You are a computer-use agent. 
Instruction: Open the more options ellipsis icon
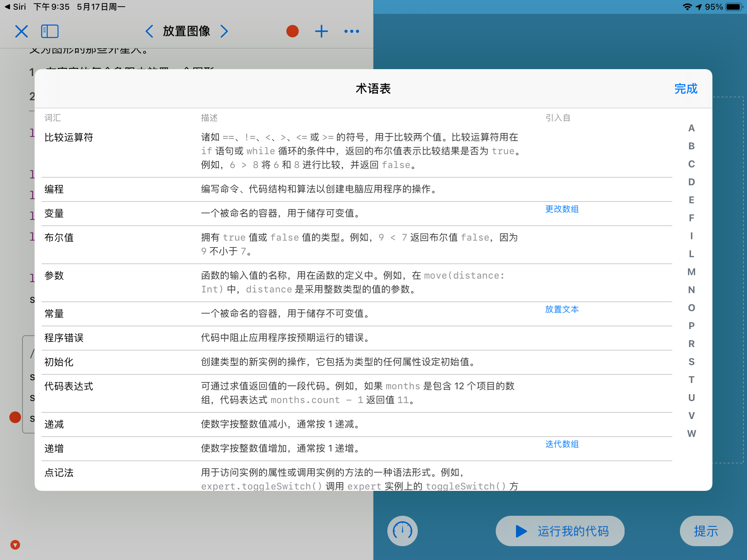pyautogui.click(x=352, y=31)
